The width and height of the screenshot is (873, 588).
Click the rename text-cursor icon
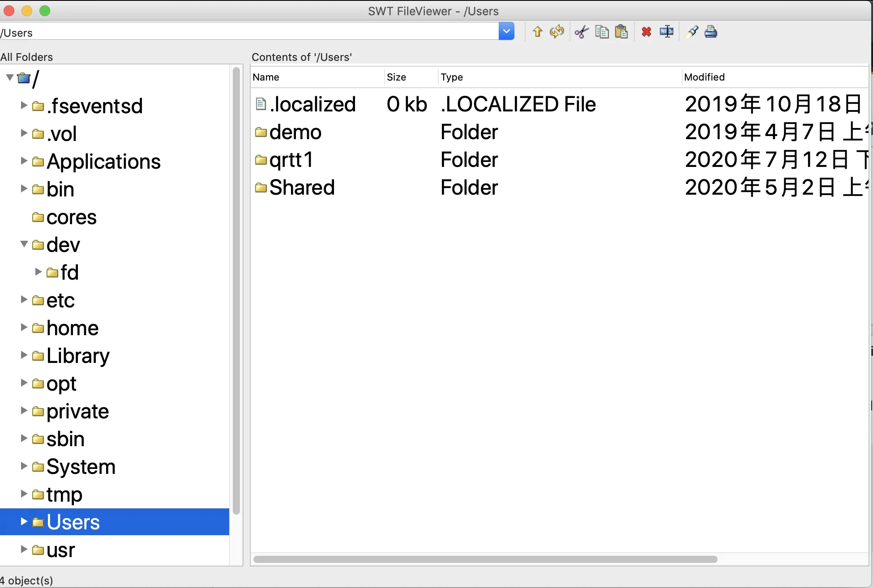666,32
